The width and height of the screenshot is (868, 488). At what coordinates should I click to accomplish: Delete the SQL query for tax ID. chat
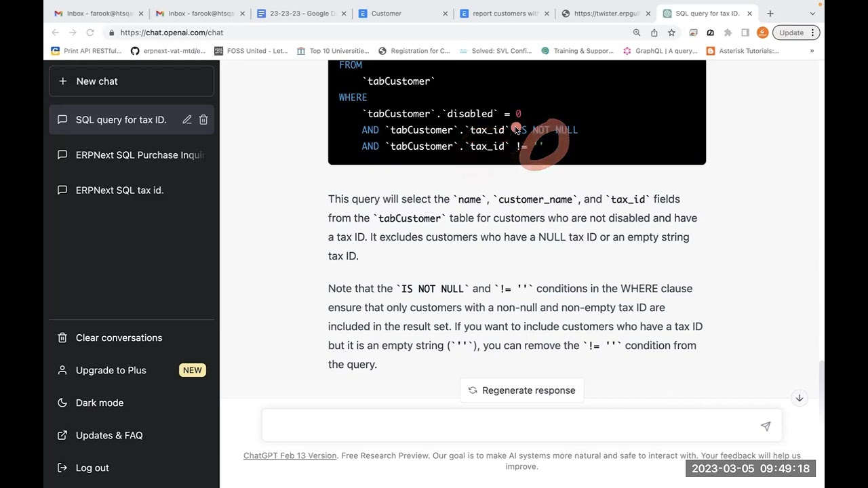[203, 120]
